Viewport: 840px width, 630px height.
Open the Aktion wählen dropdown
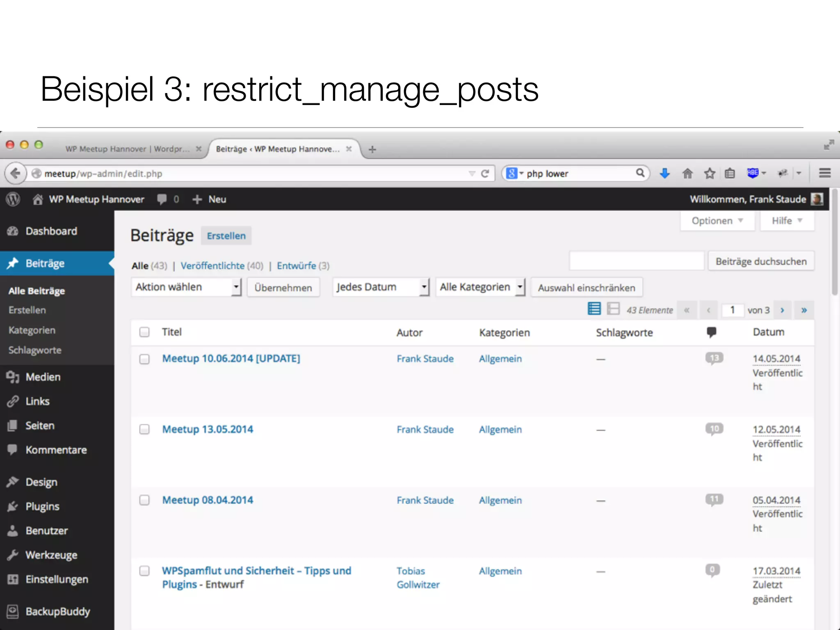click(x=187, y=287)
